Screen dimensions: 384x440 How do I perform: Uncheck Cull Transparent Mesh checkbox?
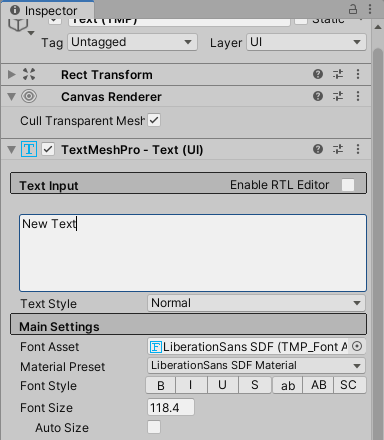(x=154, y=120)
